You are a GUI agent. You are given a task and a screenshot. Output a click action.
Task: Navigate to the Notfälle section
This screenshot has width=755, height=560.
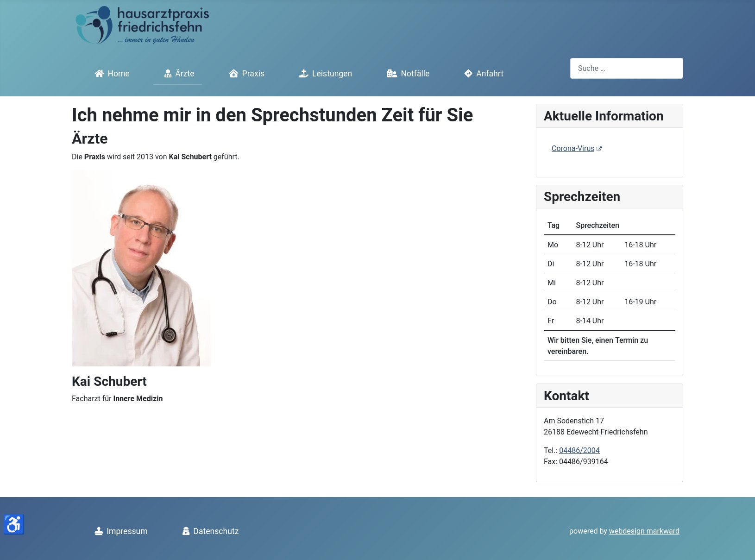(415, 74)
